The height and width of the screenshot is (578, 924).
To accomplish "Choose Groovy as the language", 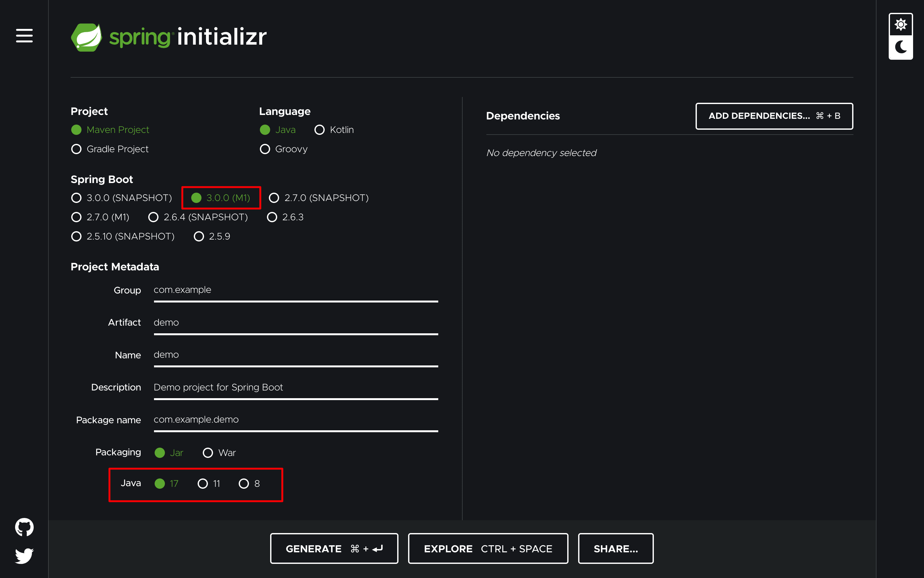I will click(x=284, y=149).
